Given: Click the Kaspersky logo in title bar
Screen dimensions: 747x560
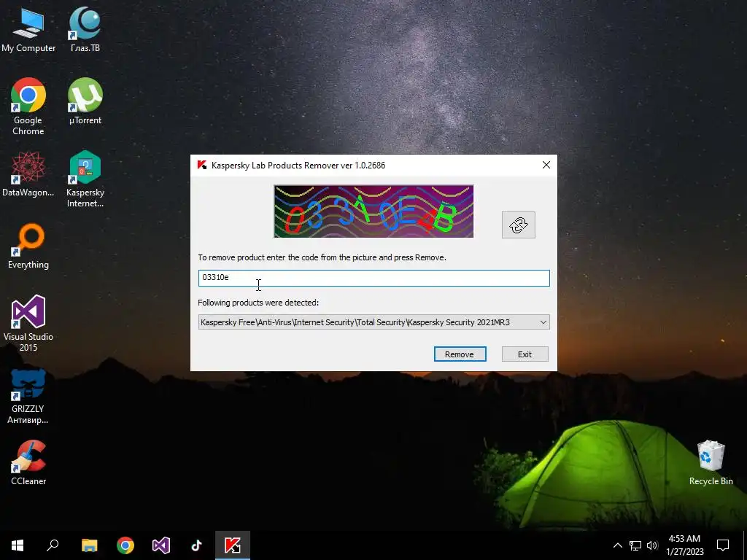Looking at the screenshot, I should 202,165.
